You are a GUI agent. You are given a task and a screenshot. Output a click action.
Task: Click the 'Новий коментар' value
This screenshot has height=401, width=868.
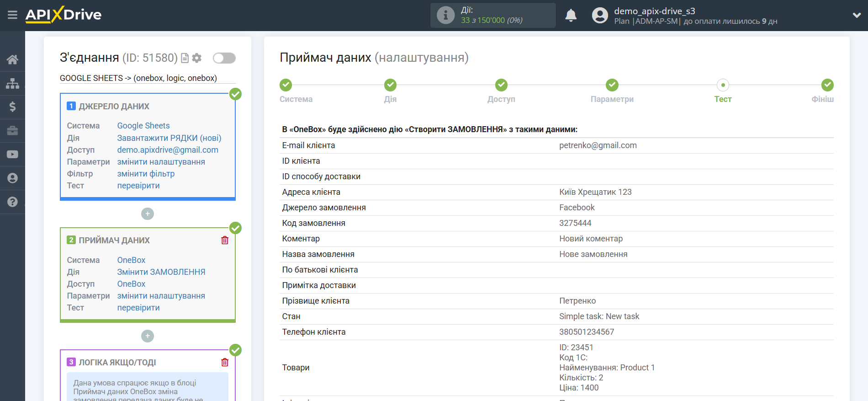[x=591, y=239]
